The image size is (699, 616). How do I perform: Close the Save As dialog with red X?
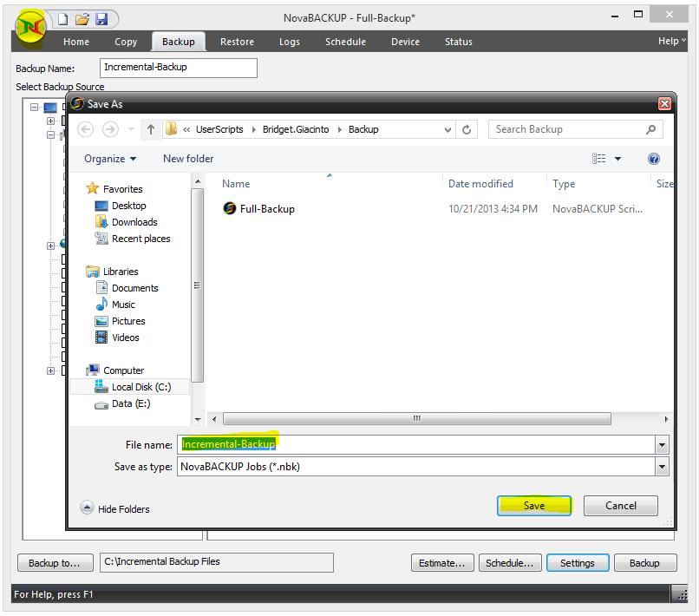point(664,104)
